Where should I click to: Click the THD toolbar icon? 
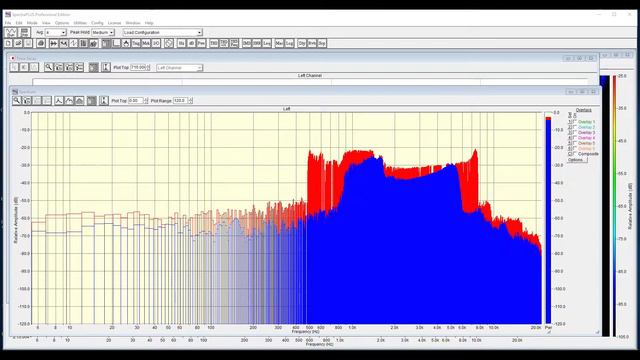tap(214, 43)
